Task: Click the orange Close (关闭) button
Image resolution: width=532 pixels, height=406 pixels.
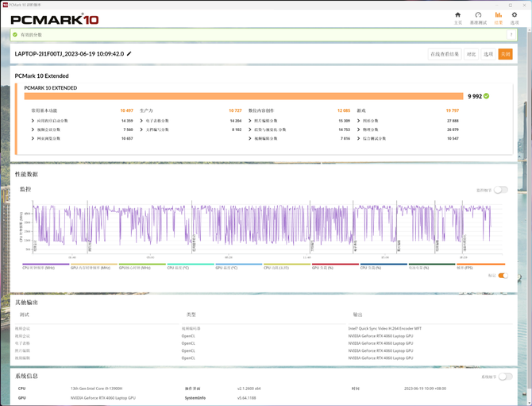Action: click(x=505, y=54)
